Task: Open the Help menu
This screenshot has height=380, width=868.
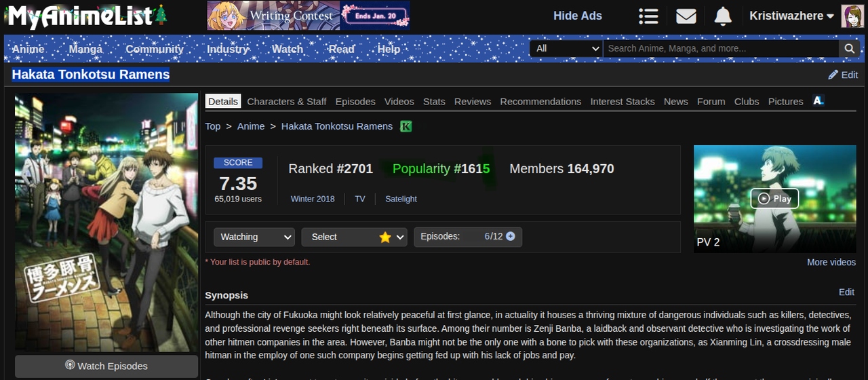Action: point(389,49)
